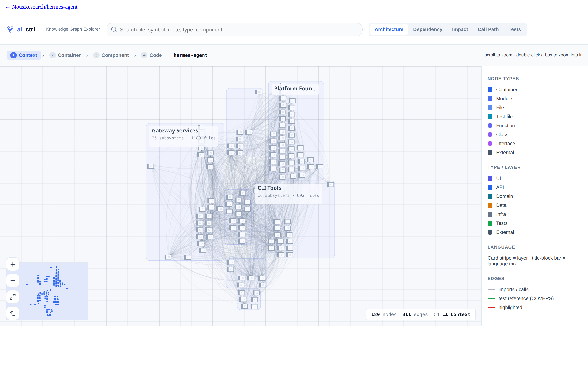Click the search magnifier icon
Image resolution: width=588 pixels, height=368 pixels.
[114, 30]
